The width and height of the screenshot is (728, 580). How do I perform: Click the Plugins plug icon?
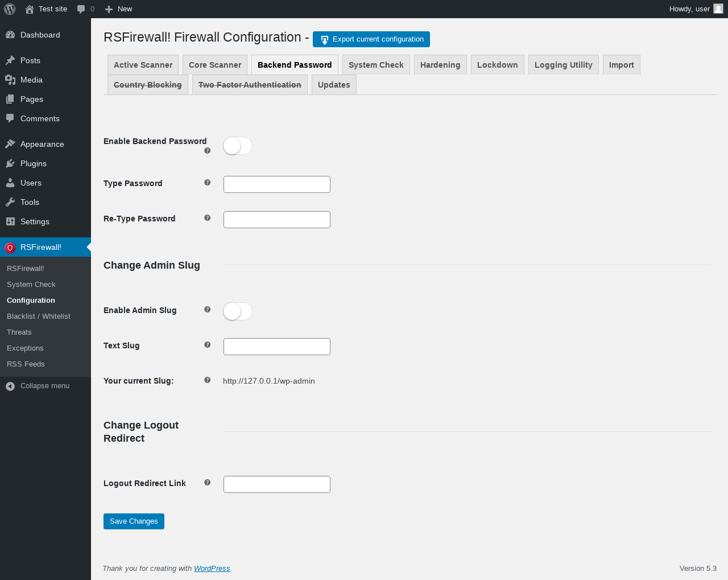click(x=10, y=163)
